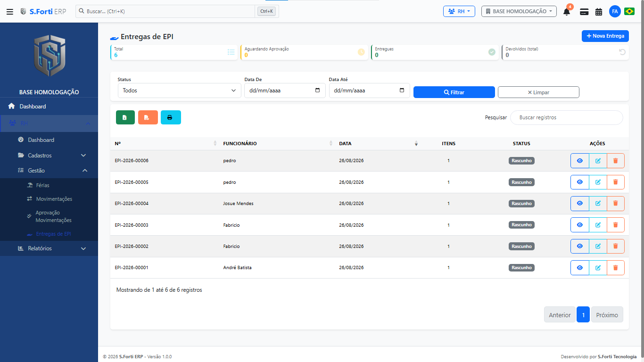Viewport: 644px width, 362px height.
Task: Click the Limpar button
Action: [538, 92]
